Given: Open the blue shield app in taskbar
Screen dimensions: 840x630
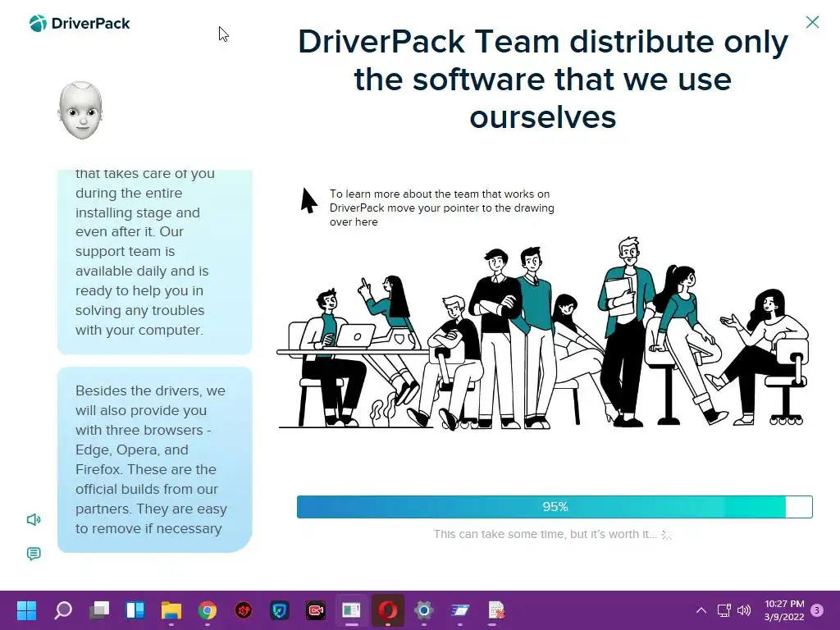Looking at the screenshot, I should [x=280, y=610].
